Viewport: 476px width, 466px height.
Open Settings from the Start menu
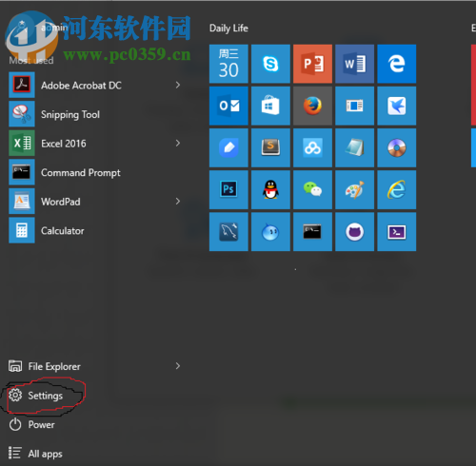coord(35,396)
